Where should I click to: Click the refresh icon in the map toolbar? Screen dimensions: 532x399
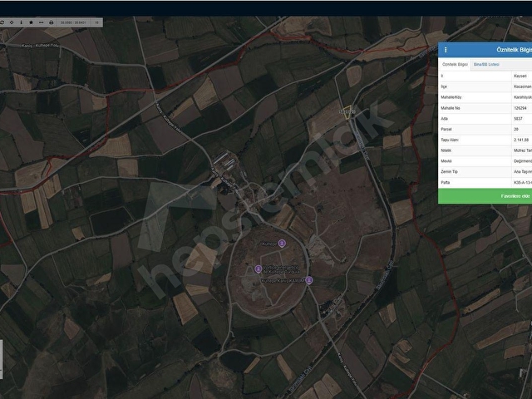[x=2, y=22]
